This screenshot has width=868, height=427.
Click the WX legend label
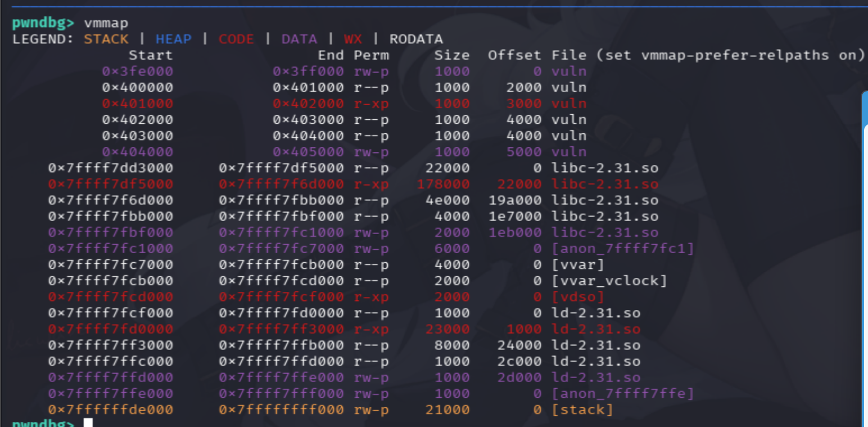[353, 39]
